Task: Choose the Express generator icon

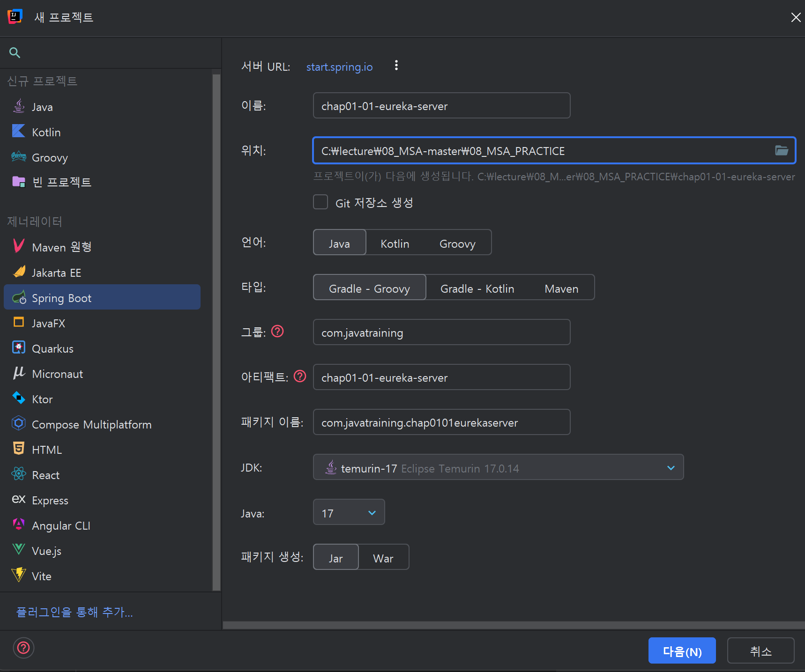Action: click(19, 500)
